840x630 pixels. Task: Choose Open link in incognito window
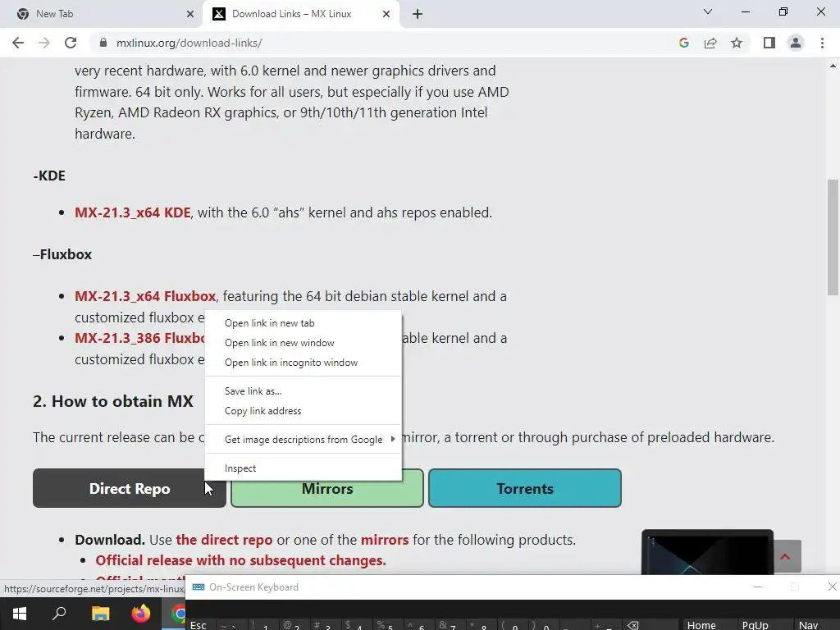point(304,363)
